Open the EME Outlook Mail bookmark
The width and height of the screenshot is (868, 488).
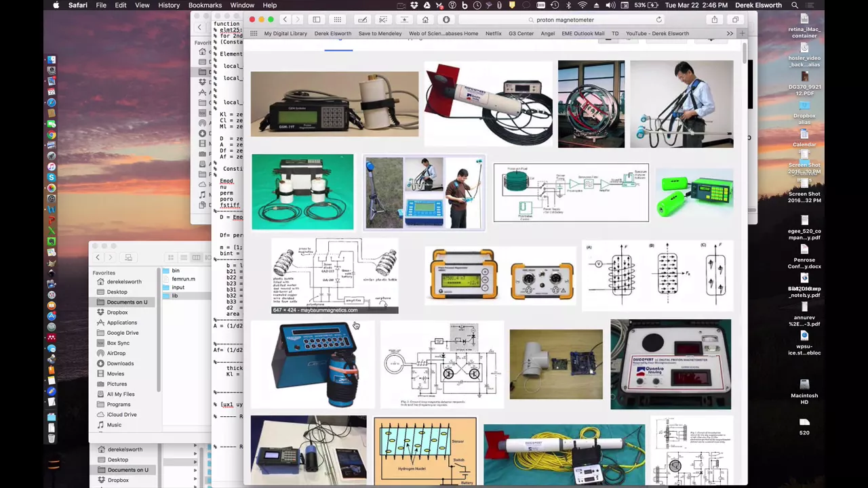(583, 33)
